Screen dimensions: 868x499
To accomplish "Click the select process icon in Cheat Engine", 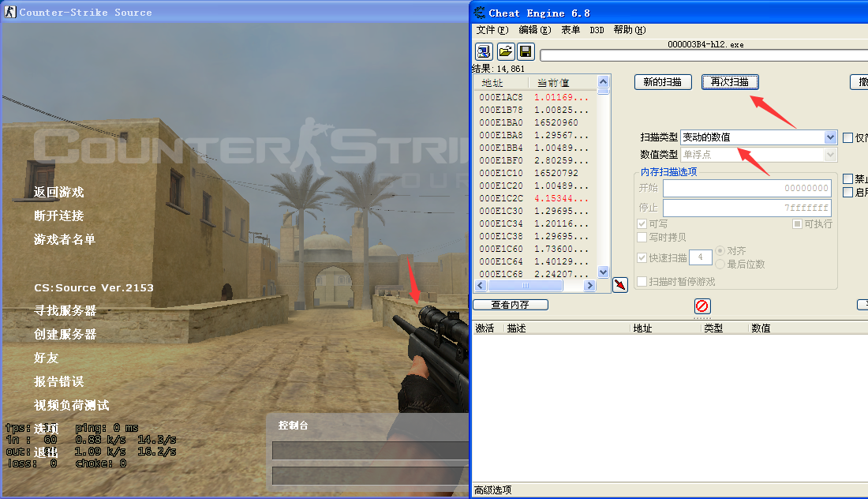I will coord(483,51).
